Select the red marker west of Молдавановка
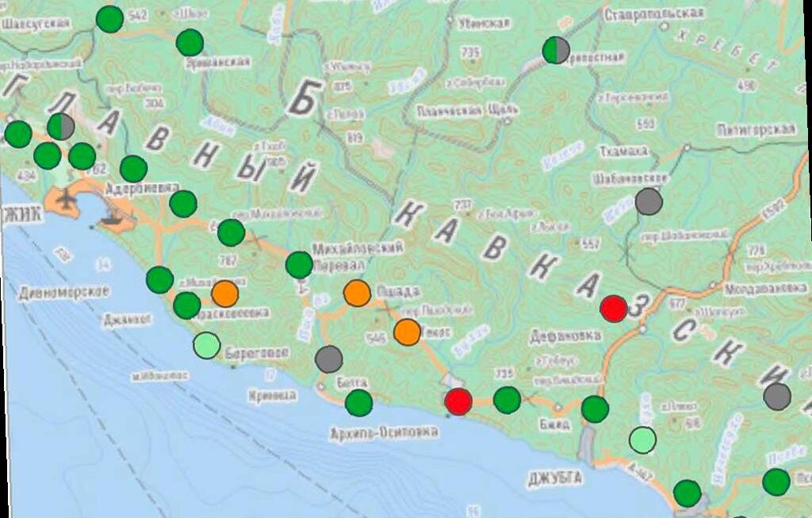This screenshot has width=812, height=518. click(x=614, y=308)
